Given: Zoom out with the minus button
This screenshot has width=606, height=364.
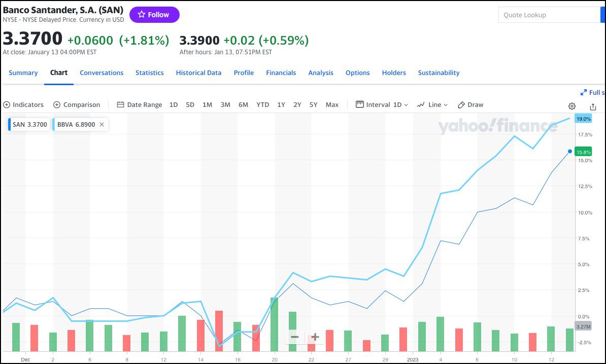Looking at the screenshot, I should coord(294,337).
